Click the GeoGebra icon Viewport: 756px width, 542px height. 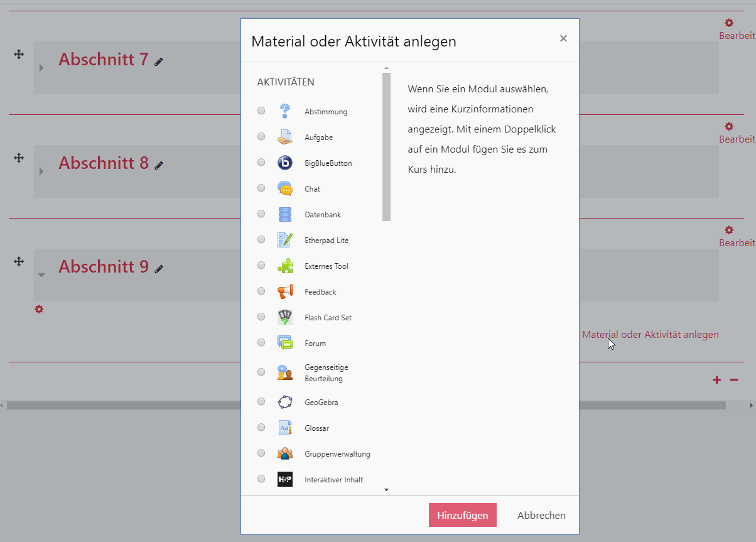[284, 403]
